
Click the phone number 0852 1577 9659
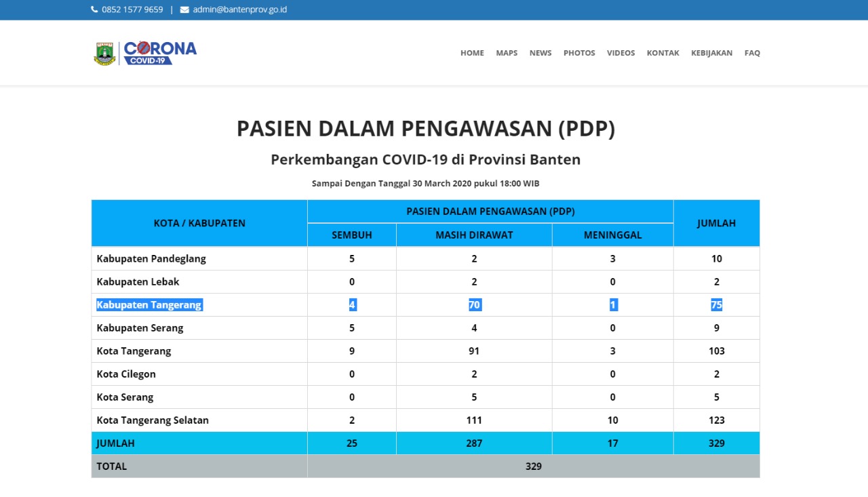pos(132,9)
